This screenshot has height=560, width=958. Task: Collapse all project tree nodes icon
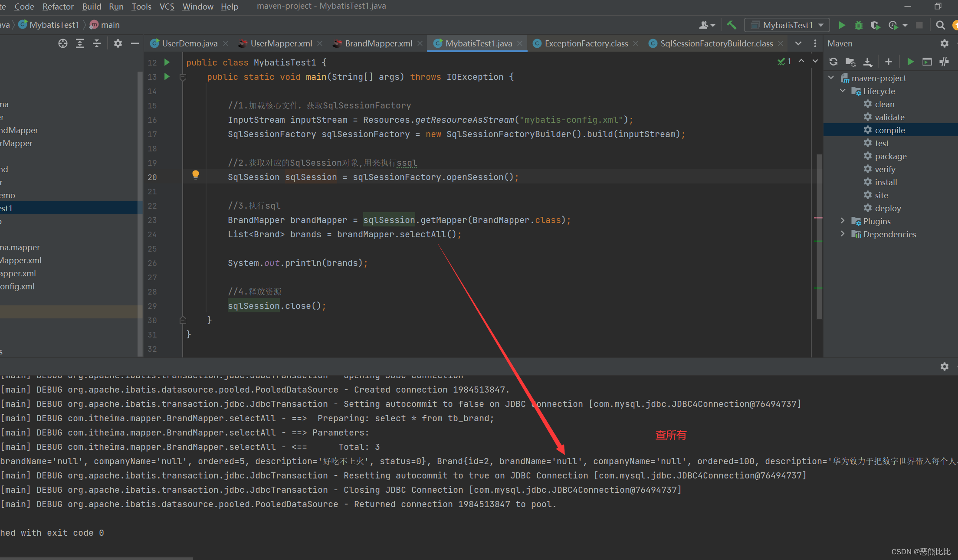(x=96, y=43)
